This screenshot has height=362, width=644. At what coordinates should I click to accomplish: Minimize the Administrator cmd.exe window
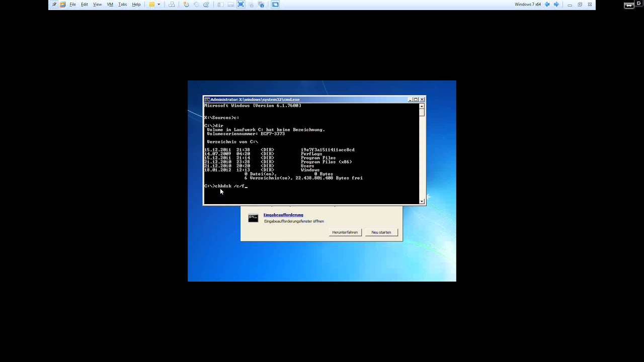[410, 100]
